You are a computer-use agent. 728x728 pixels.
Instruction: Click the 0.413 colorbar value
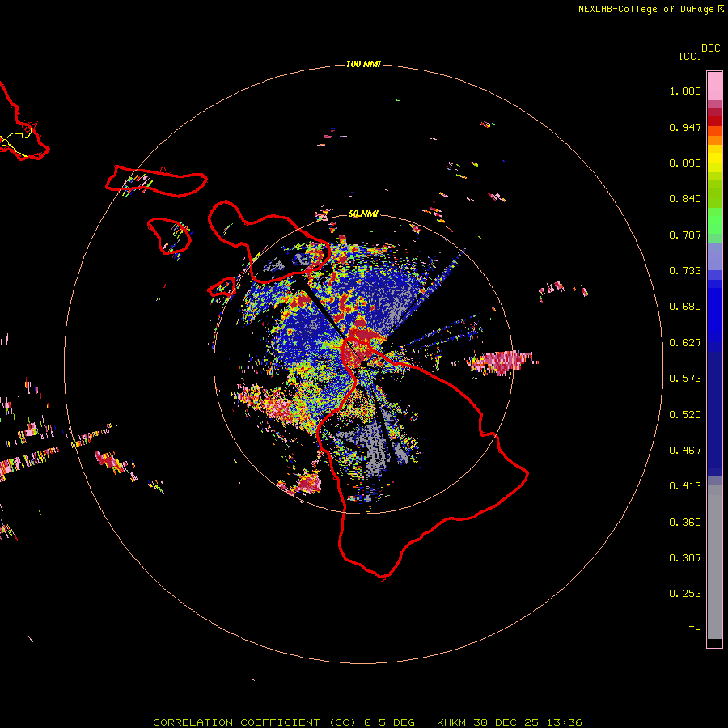685,486
